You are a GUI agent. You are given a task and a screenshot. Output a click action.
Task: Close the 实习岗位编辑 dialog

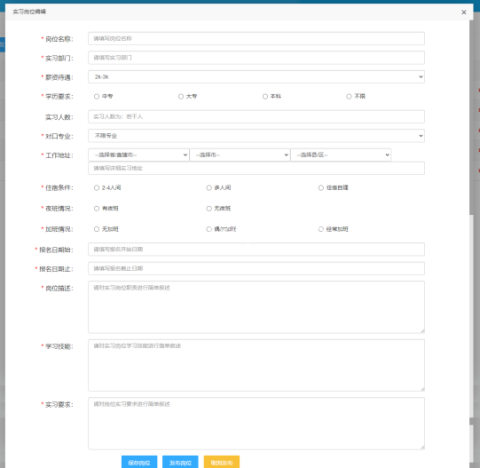click(464, 12)
